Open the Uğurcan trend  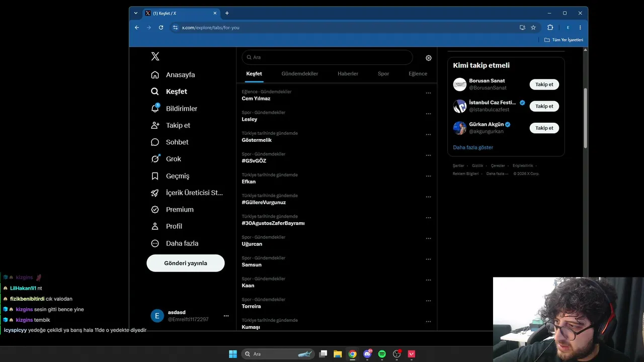[252, 244]
